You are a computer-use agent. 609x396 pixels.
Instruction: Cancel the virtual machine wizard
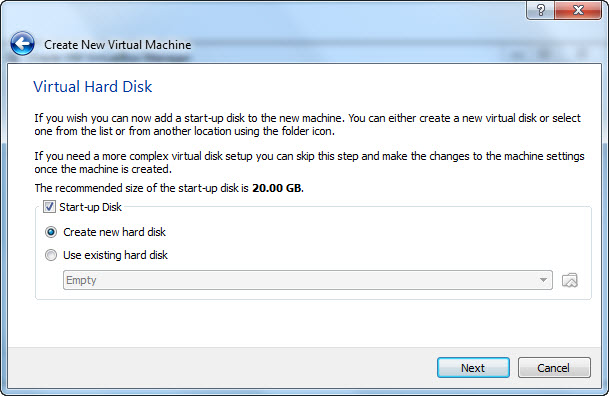pyautogui.click(x=554, y=367)
